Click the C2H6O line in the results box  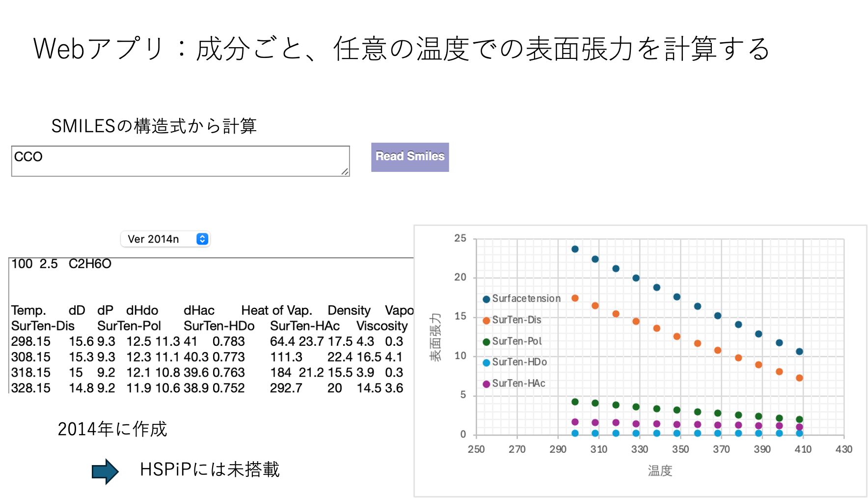click(x=90, y=264)
